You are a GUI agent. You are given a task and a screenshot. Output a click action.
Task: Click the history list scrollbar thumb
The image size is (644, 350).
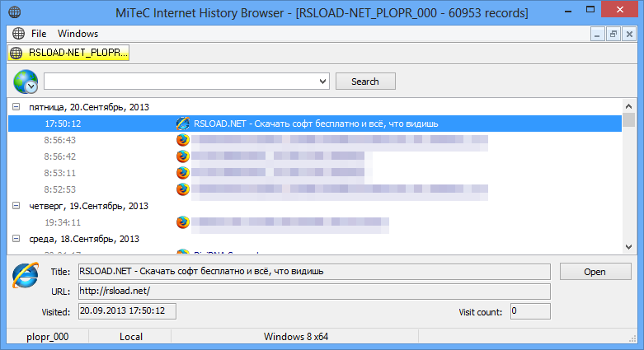click(x=628, y=120)
